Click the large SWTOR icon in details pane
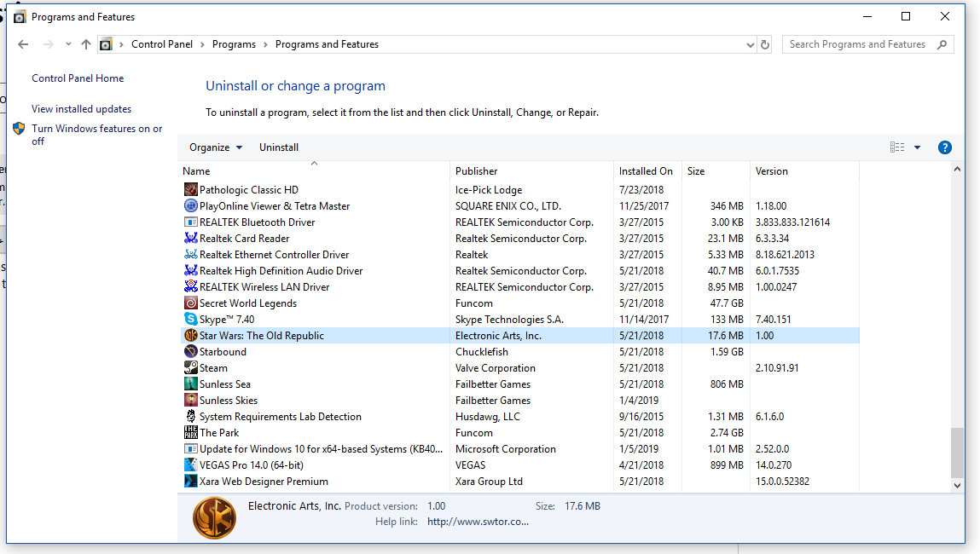This screenshot has height=554, width=980. click(214, 517)
